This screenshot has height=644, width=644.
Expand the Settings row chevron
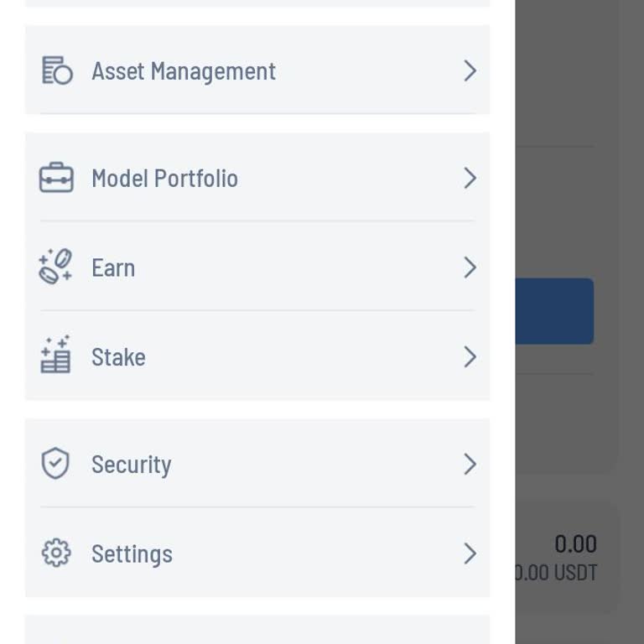(x=470, y=553)
